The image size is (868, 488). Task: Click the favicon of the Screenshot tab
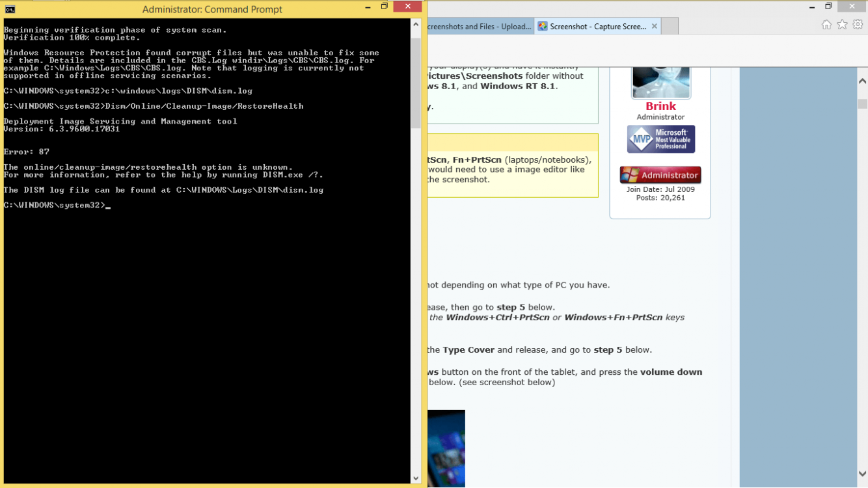[542, 27]
